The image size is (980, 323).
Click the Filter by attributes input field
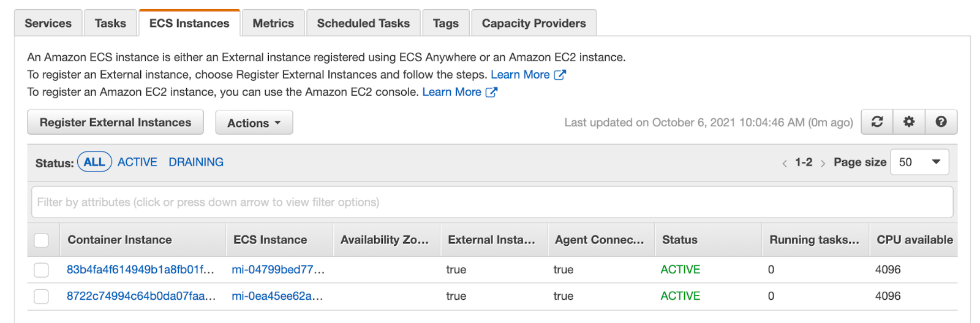(492, 202)
